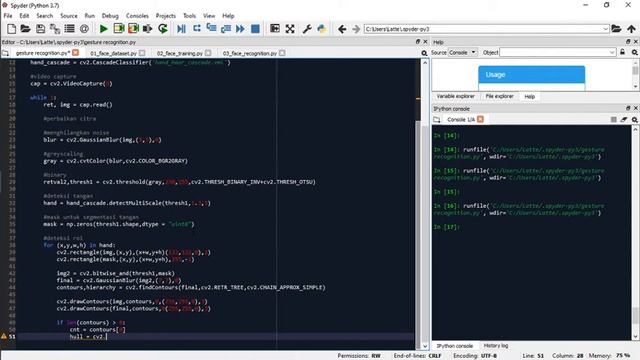Open the Source menu

pyautogui.click(x=69, y=16)
